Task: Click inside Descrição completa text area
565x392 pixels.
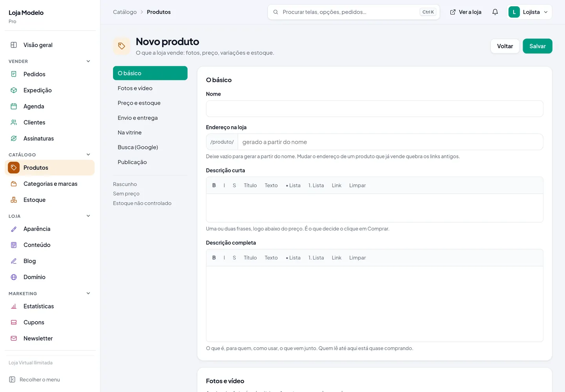Action: 375,304
